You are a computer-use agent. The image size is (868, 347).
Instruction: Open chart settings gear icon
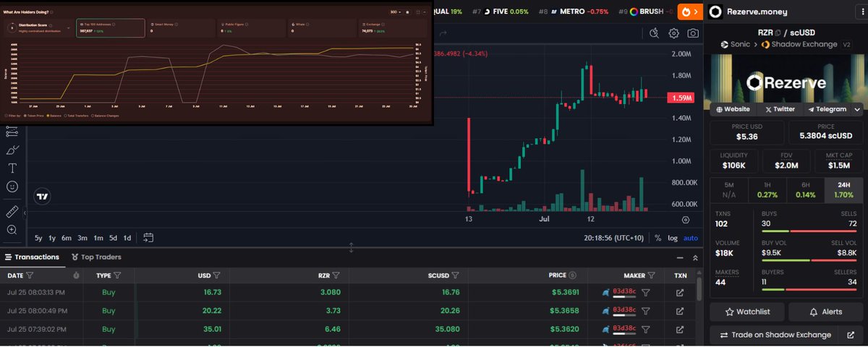coord(674,33)
